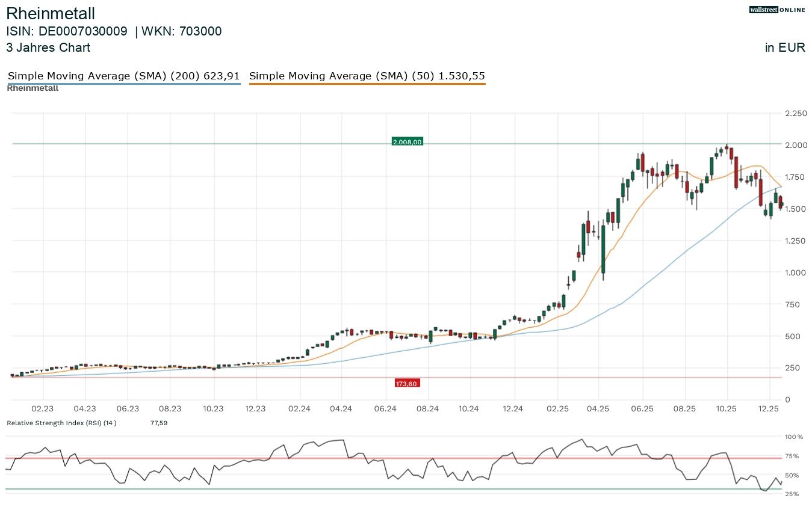Click the red 173,60 low price marker
The image size is (812, 510).
point(408,383)
